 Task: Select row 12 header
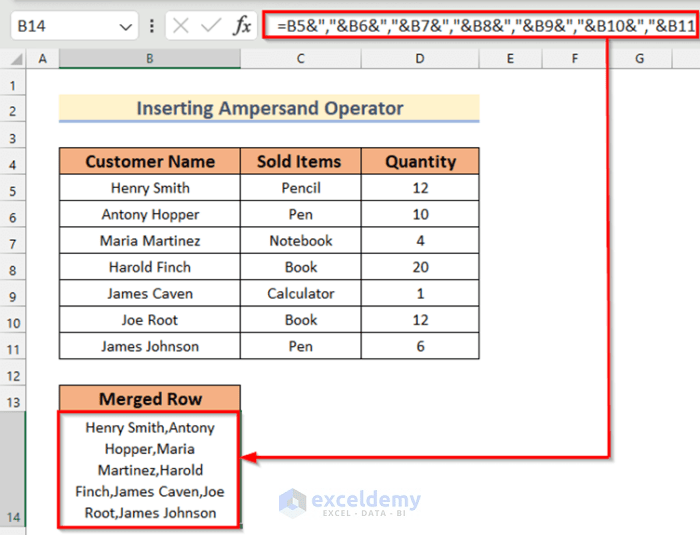pos(12,372)
